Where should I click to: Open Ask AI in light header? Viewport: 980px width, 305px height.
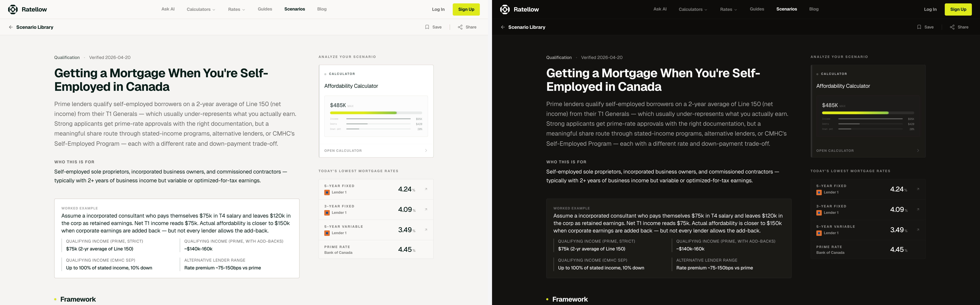(168, 9)
